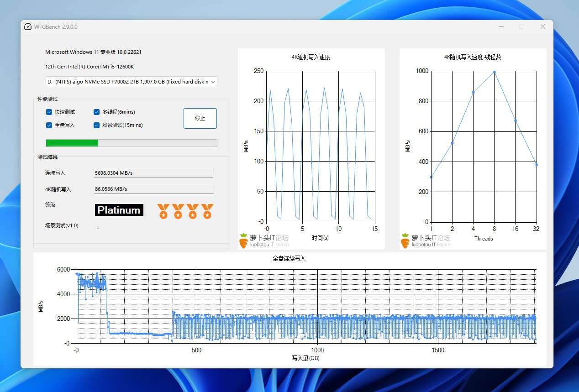
Task: Click the fourth orange medal icon
Action: coord(206,211)
